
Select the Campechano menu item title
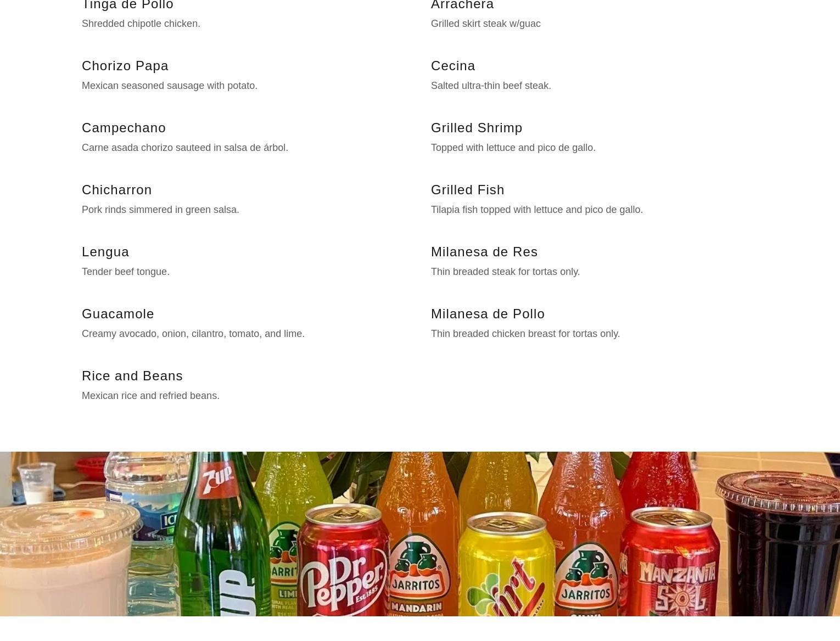click(x=124, y=127)
